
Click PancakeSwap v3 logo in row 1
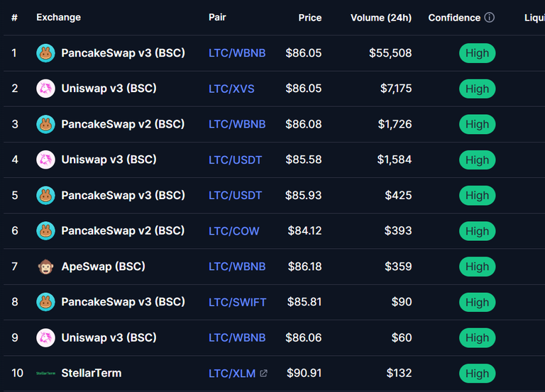[x=45, y=53]
